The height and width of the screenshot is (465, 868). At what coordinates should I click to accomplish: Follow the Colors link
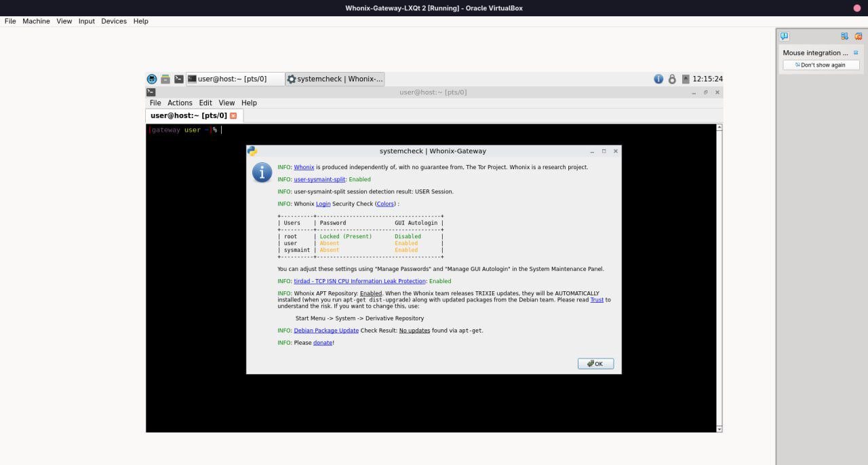coord(385,204)
